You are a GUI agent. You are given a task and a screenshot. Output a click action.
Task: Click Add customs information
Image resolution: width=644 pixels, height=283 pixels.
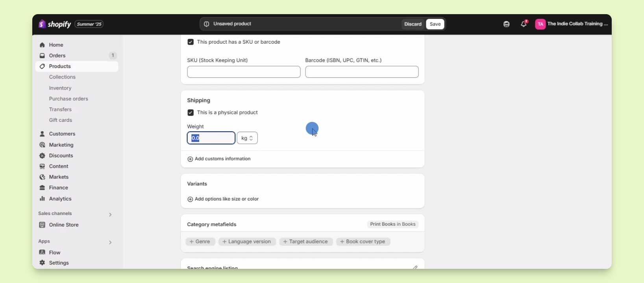[x=219, y=159]
